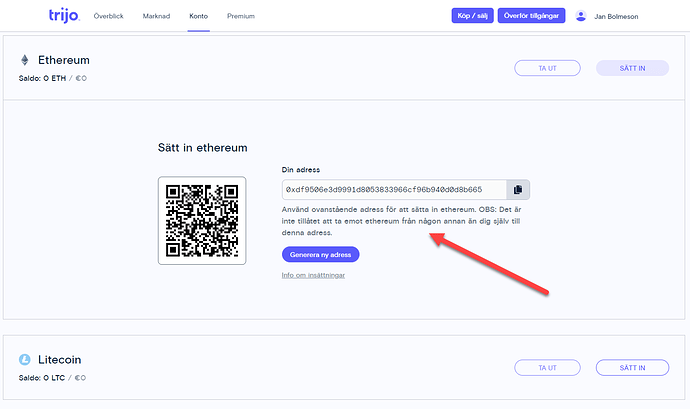The image size is (690, 409).
Task: Go to the Marknad page
Action: [156, 17]
